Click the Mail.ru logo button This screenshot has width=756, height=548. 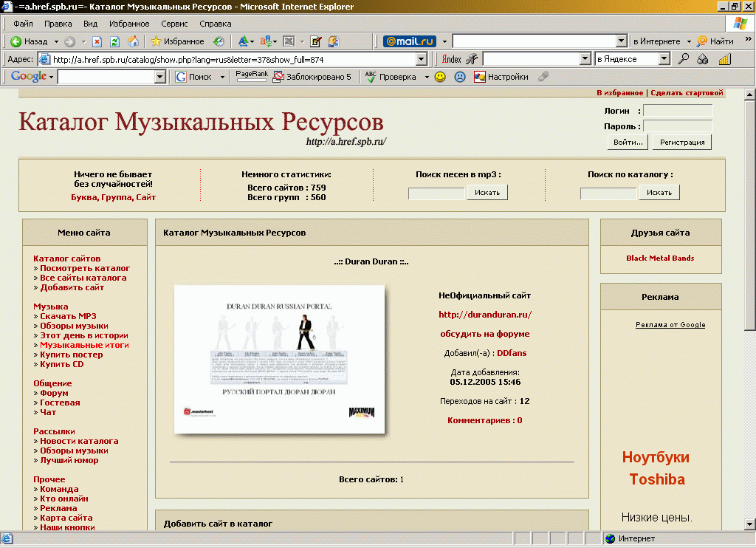tap(409, 41)
